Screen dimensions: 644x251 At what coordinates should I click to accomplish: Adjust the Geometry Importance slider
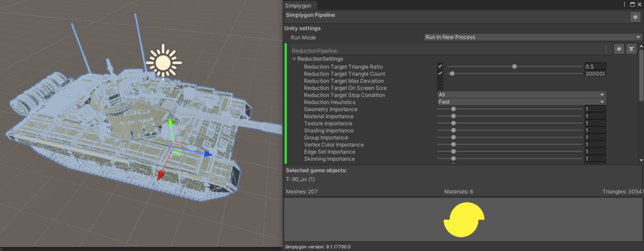pos(510,109)
